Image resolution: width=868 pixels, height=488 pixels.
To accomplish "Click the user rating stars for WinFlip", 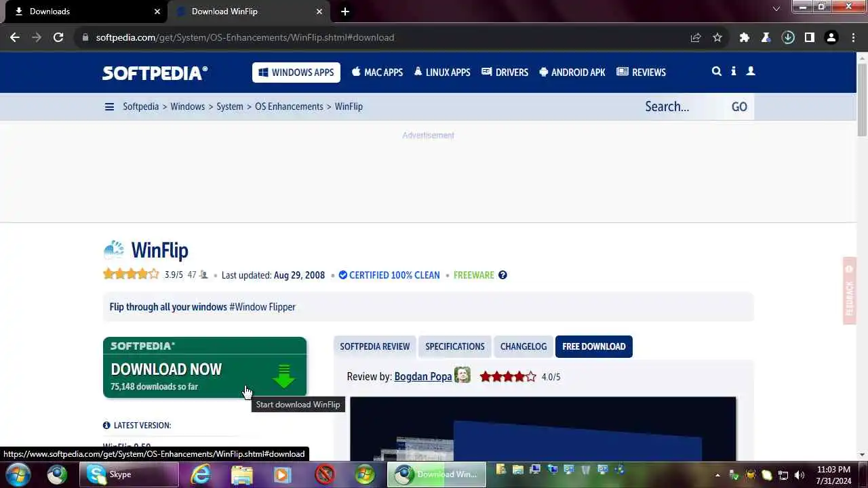I will pos(131,274).
